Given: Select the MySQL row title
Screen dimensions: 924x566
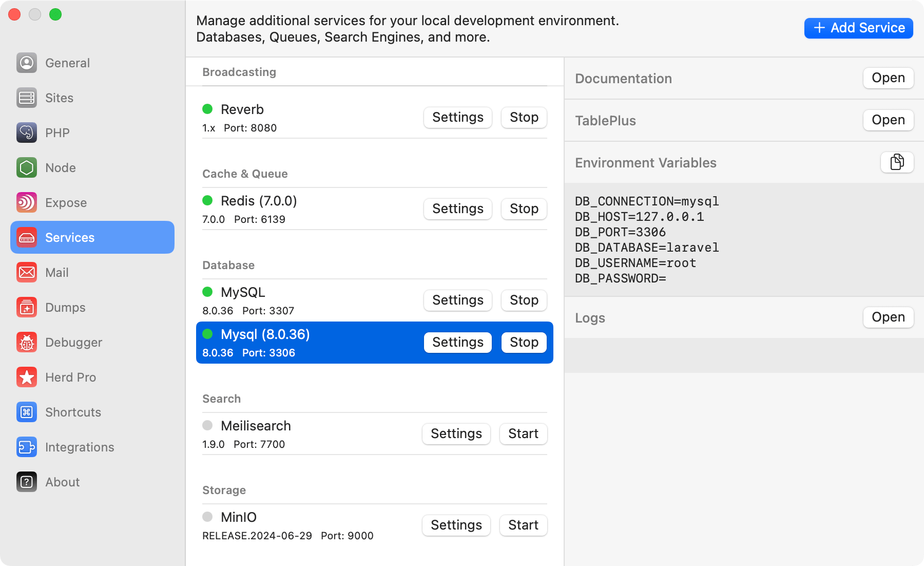Looking at the screenshot, I should (243, 292).
